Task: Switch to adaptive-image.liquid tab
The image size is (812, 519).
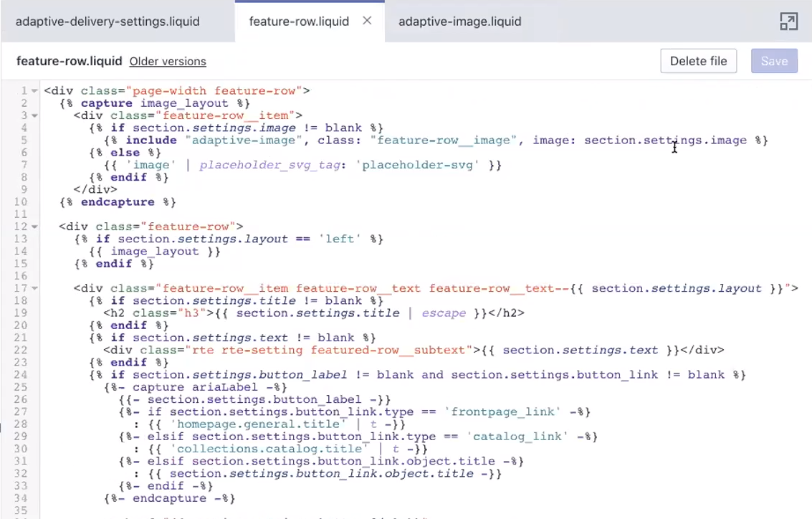Action: click(x=459, y=21)
